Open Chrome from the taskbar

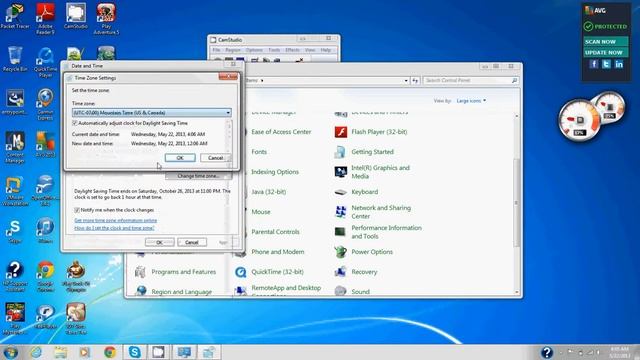point(109,352)
